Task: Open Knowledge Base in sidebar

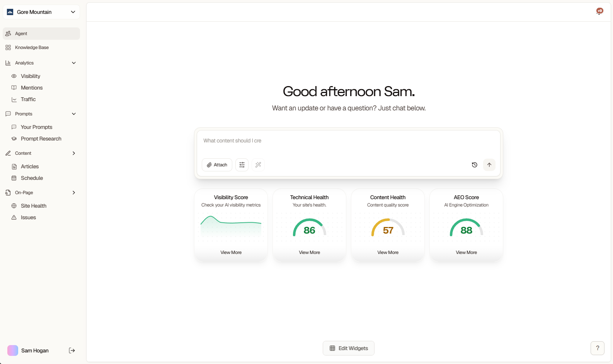Action: 41,47
